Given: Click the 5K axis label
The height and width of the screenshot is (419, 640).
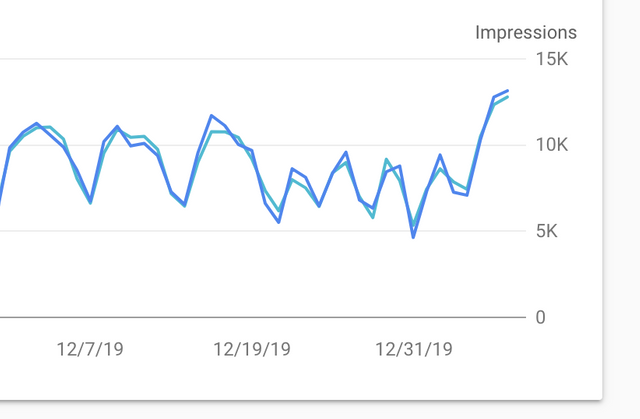Looking at the screenshot, I should [x=547, y=231].
